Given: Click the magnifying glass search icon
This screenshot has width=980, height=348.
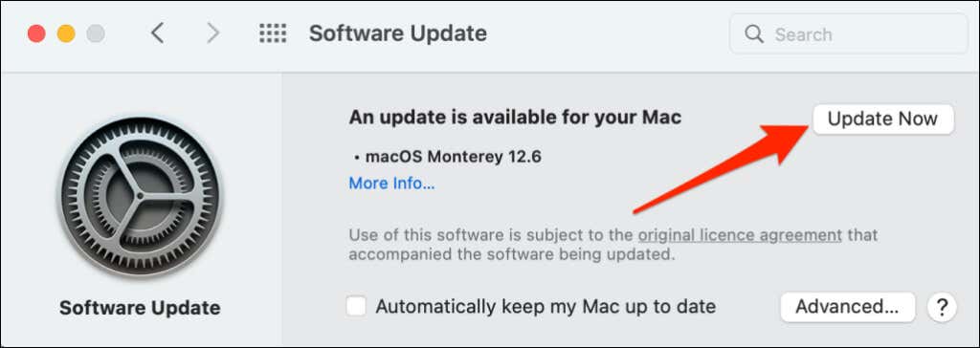Looking at the screenshot, I should click(x=754, y=33).
